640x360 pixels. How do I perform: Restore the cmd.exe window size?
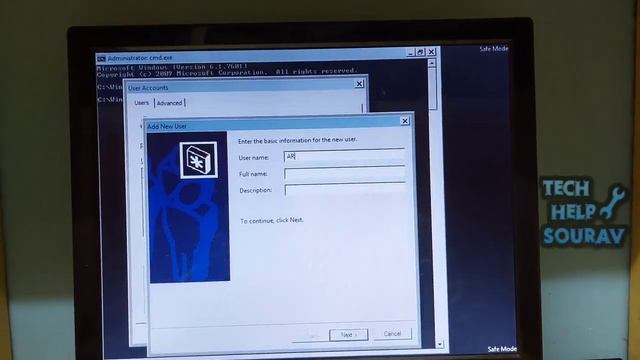[420, 52]
